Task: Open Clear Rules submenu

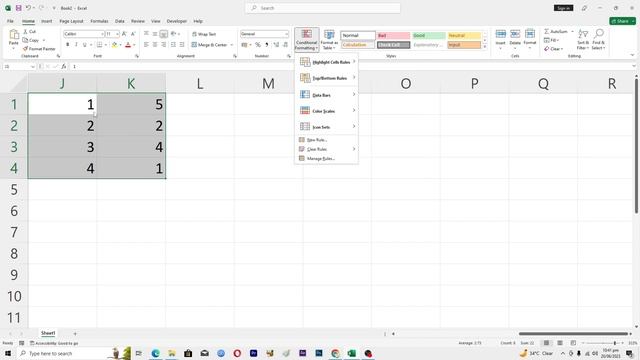Action: tap(327, 149)
